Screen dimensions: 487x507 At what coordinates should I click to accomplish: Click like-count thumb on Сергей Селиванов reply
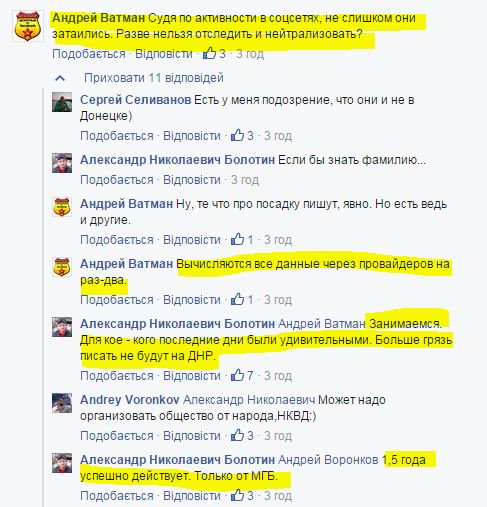237,135
